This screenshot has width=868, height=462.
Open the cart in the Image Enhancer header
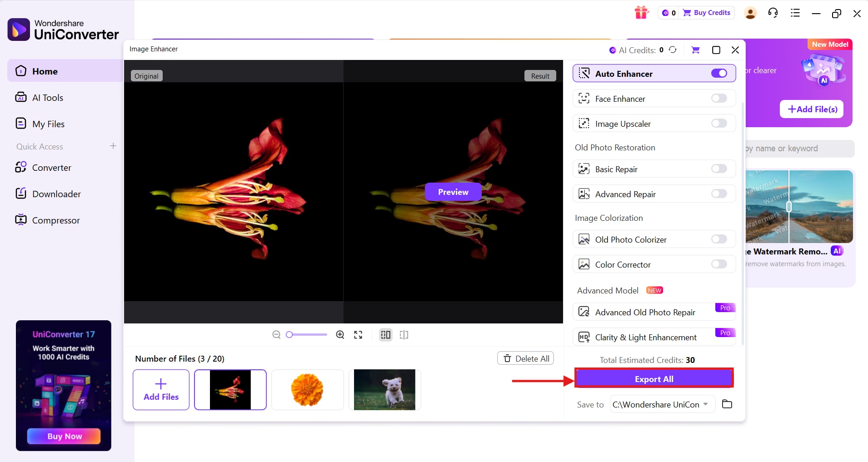tap(695, 50)
